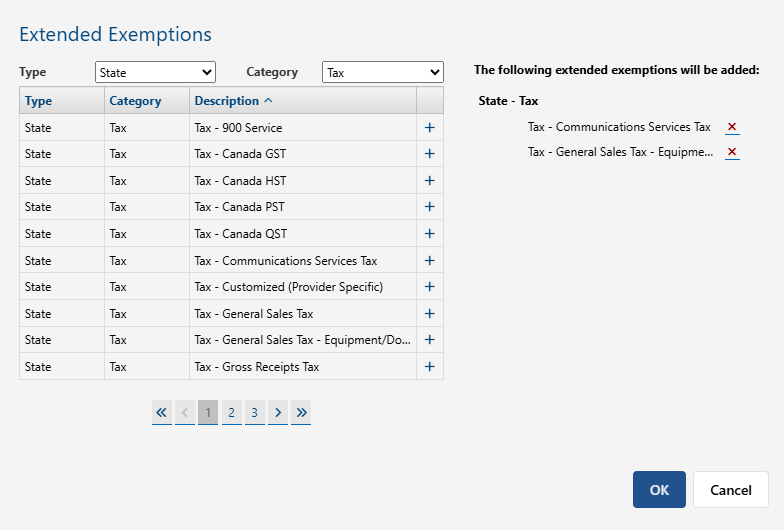Add Communications Services Tax plus icon
The width and height of the screenshot is (784, 530).
click(430, 260)
